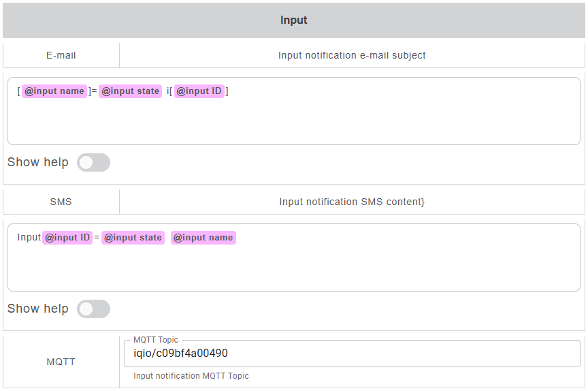
Task: Click blank space inside SMS content editor
Action: pyautogui.click(x=293, y=269)
